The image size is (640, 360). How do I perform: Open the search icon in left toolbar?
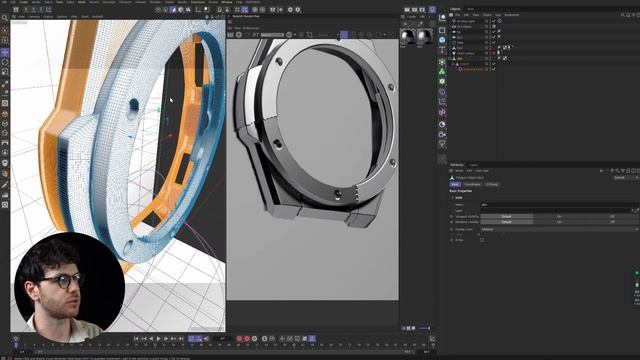[x=5, y=18]
